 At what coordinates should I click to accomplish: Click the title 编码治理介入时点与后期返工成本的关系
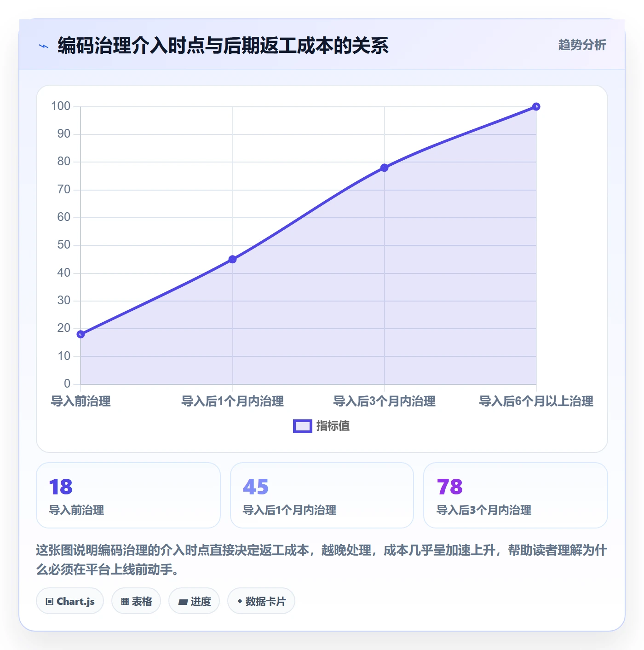coord(223,46)
